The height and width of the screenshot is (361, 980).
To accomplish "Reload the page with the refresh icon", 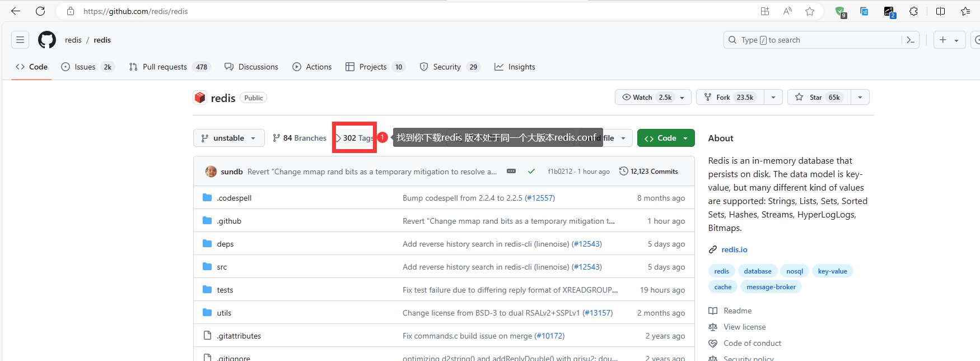I will (40, 11).
